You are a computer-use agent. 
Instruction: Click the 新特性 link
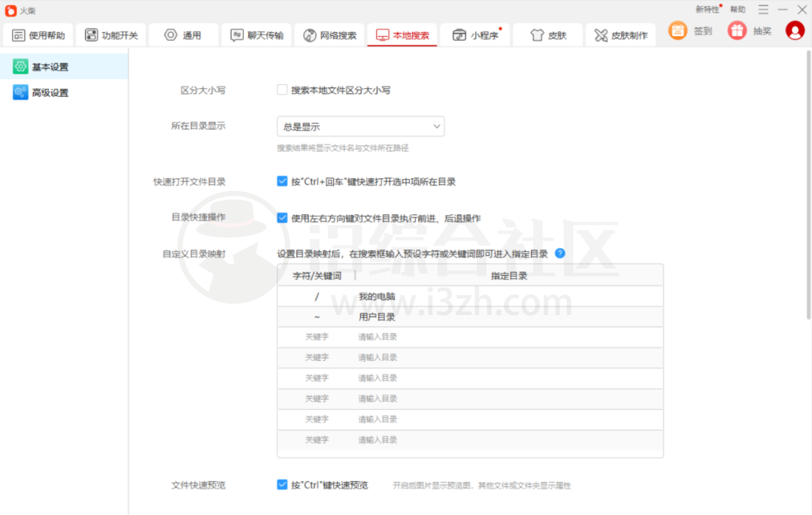[707, 9]
